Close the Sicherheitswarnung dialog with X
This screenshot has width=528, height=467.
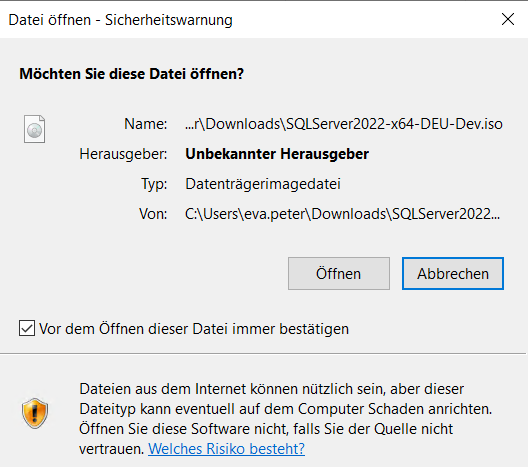pos(507,19)
